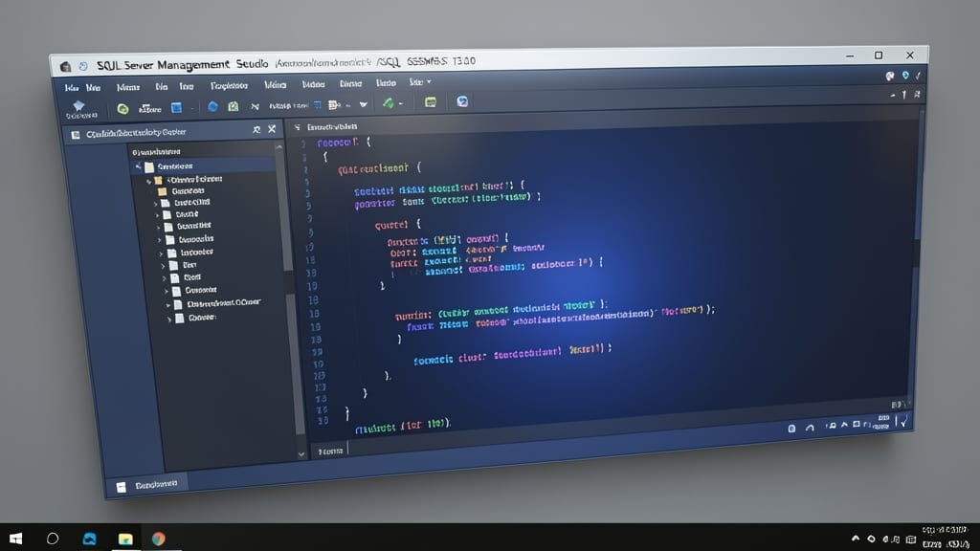980x551 pixels.
Task: Click the taskbar clock and date
Action: (x=945, y=538)
